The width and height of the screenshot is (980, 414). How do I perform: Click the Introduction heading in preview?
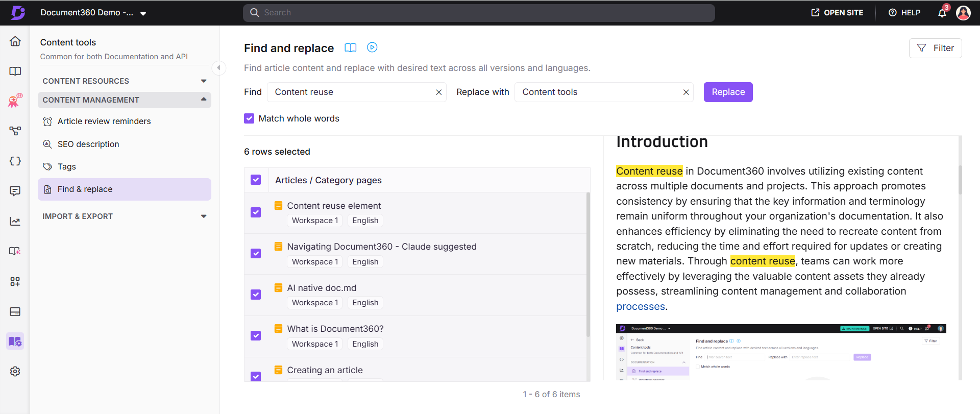tap(662, 141)
